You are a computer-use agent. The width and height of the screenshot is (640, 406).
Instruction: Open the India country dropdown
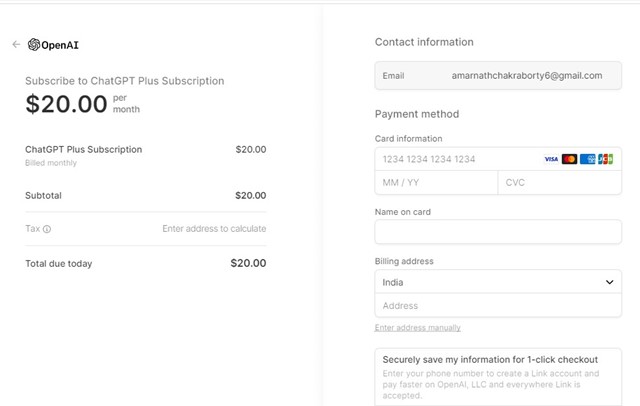pos(498,282)
